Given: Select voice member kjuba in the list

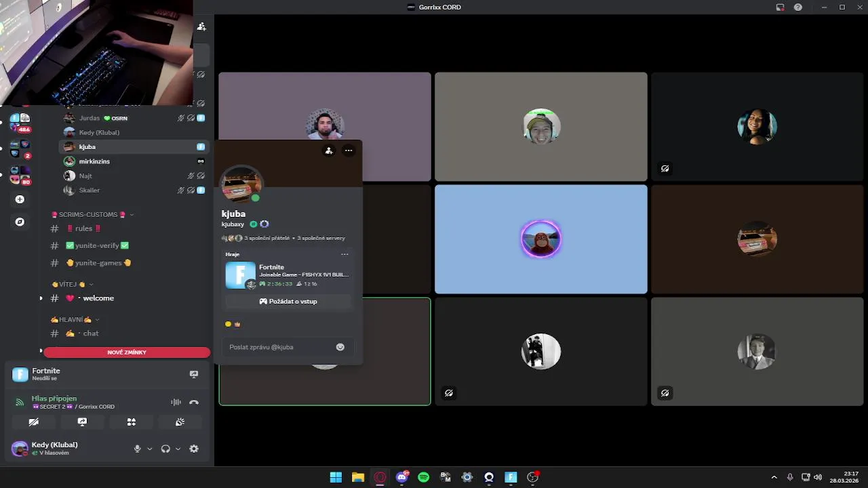Looking at the screenshot, I should tap(133, 146).
